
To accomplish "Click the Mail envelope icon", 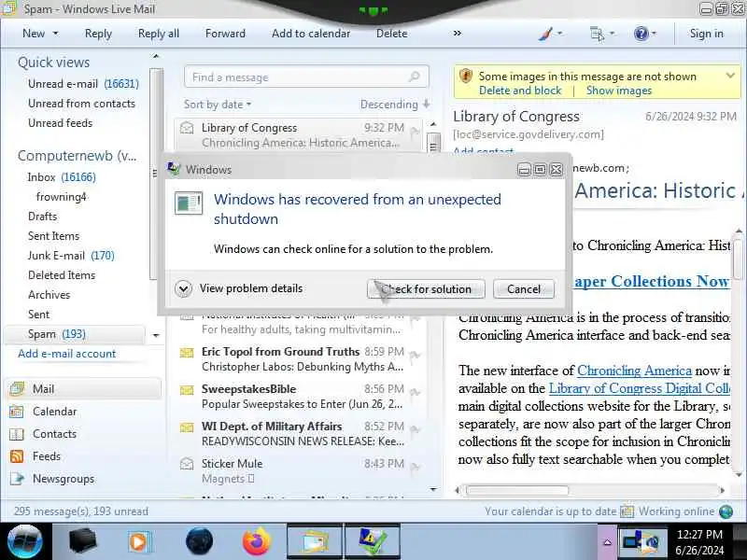I will [x=17, y=389].
